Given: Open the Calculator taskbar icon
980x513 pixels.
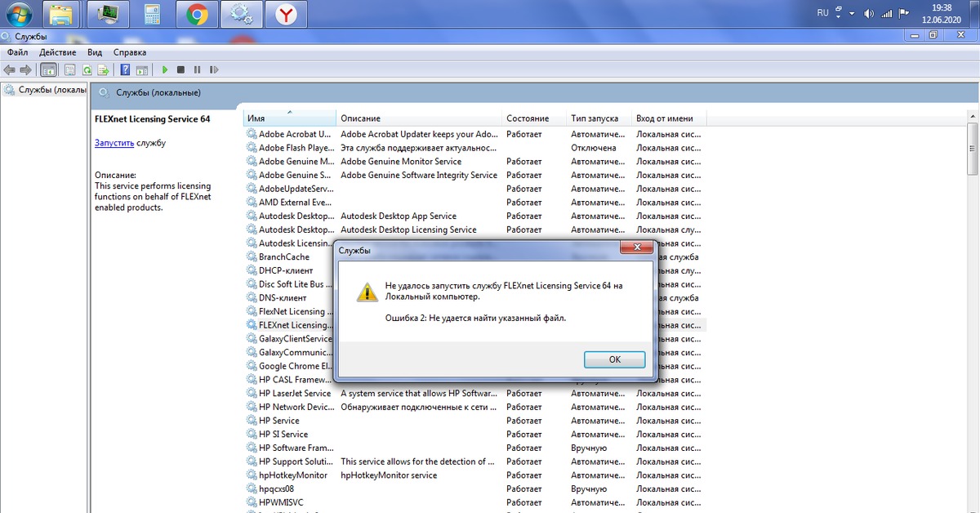Looking at the screenshot, I should 151,14.
